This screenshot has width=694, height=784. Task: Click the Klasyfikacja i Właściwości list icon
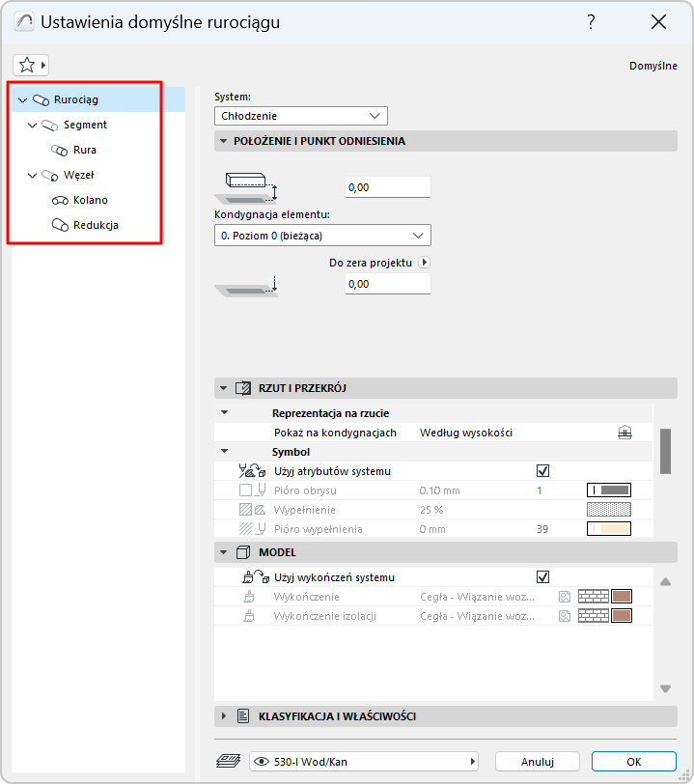243,716
